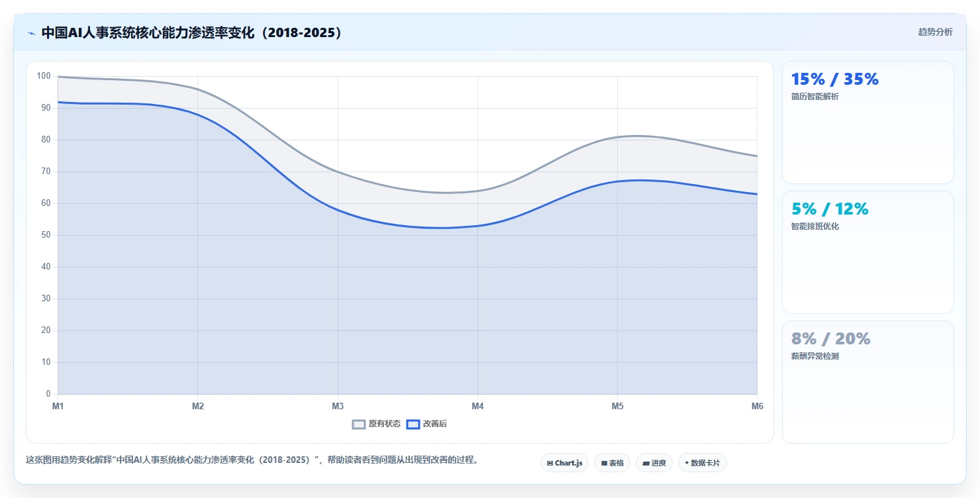Toggle the 改善后 legend swatch

click(413, 424)
